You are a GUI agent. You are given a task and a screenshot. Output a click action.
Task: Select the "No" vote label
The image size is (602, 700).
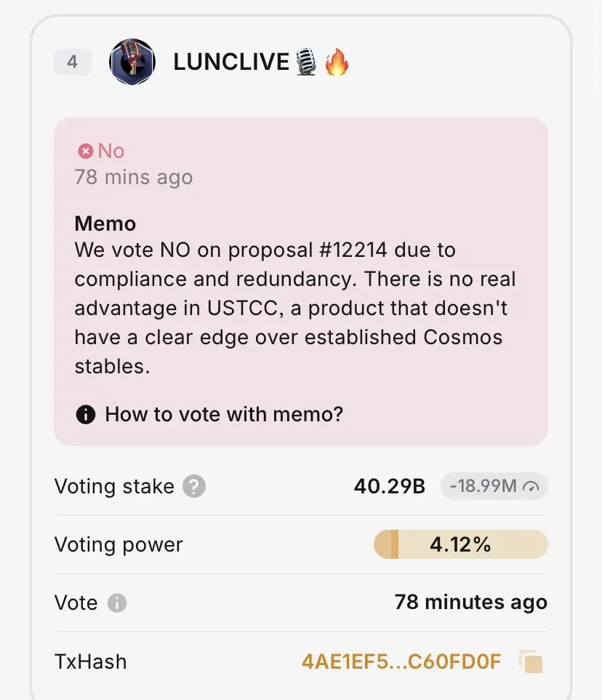[111, 151]
